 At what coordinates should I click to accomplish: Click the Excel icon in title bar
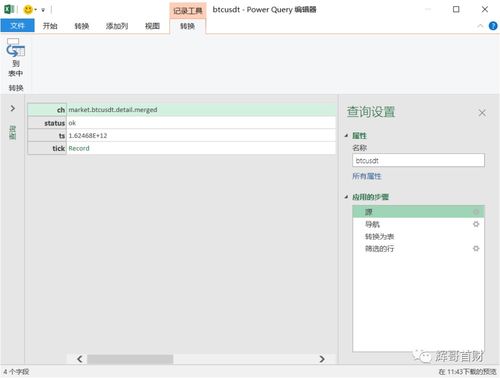pos(9,9)
